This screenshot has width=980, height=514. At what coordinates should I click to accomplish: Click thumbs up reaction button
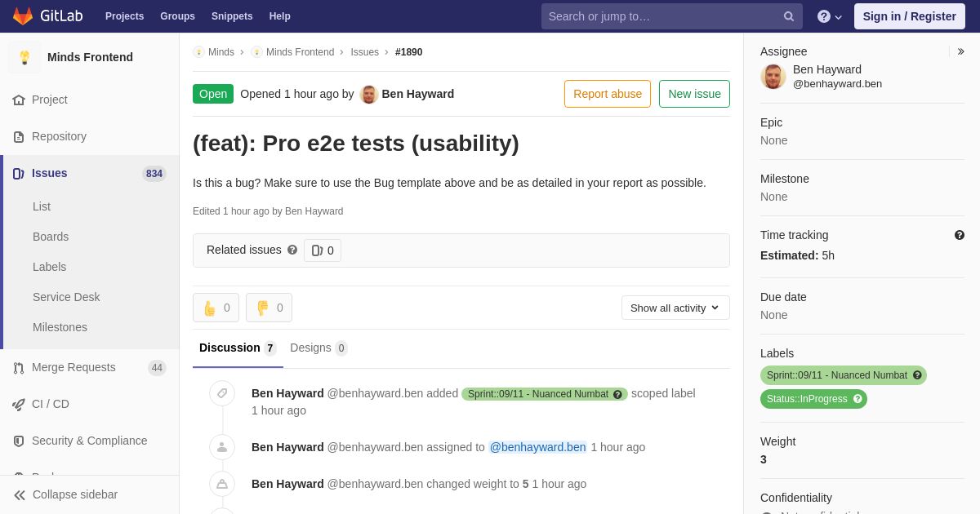coord(216,308)
